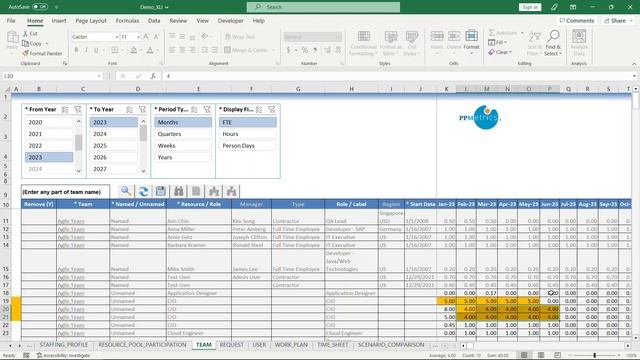Switch to the Insert ribbon tab
The height and width of the screenshot is (360, 640).
pyautogui.click(x=59, y=20)
